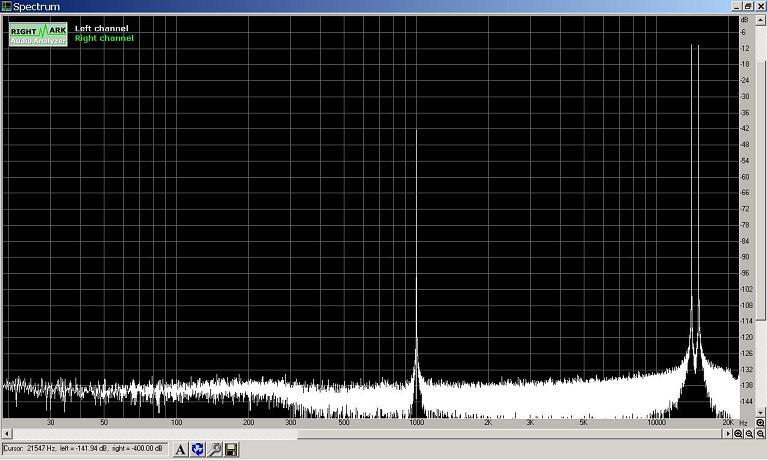Click the RightMark Audio Analyzer logo
Image resolution: width=768 pixels, height=461 pixels.
pos(37,34)
